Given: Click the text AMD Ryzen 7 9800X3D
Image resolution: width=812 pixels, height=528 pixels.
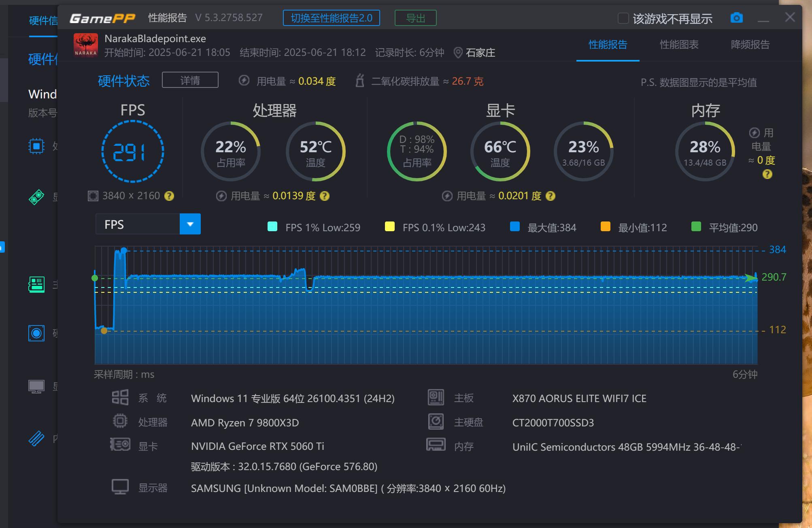Looking at the screenshot, I should pos(245,423).
